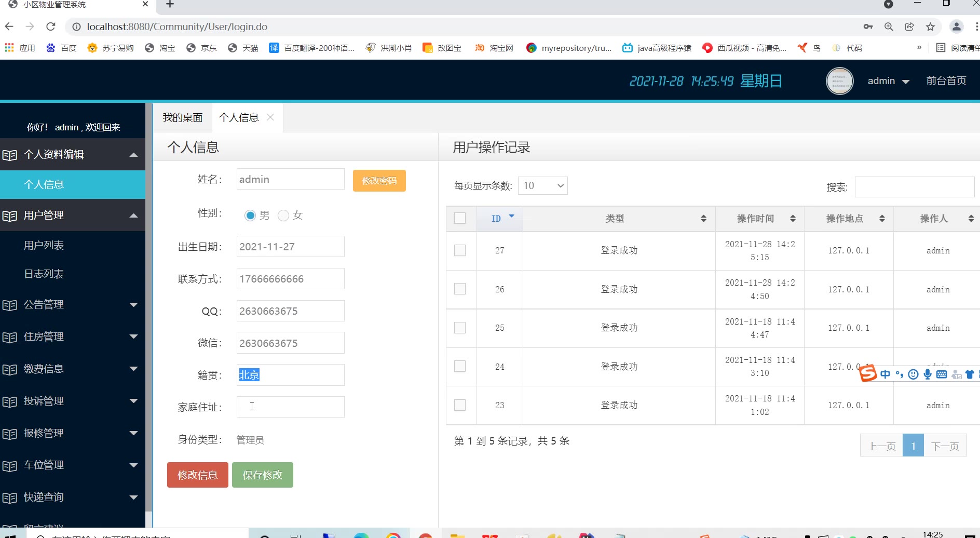The width and height of the screenshot is (980, 538).
Task: Bookmark this page with the star icon
Action: (930, 26)
